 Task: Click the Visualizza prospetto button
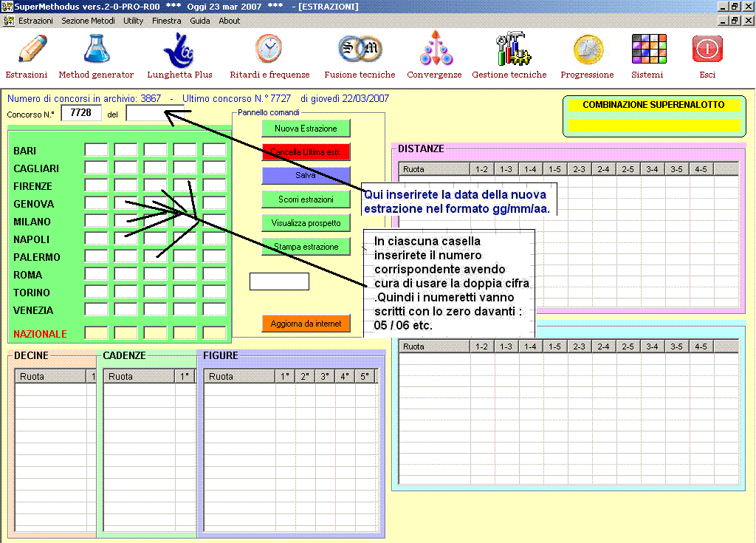click(x=306, y=223)
